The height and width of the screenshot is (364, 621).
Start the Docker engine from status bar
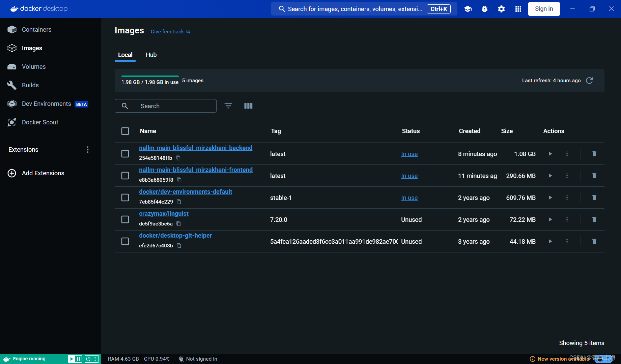tap(72, 359)
